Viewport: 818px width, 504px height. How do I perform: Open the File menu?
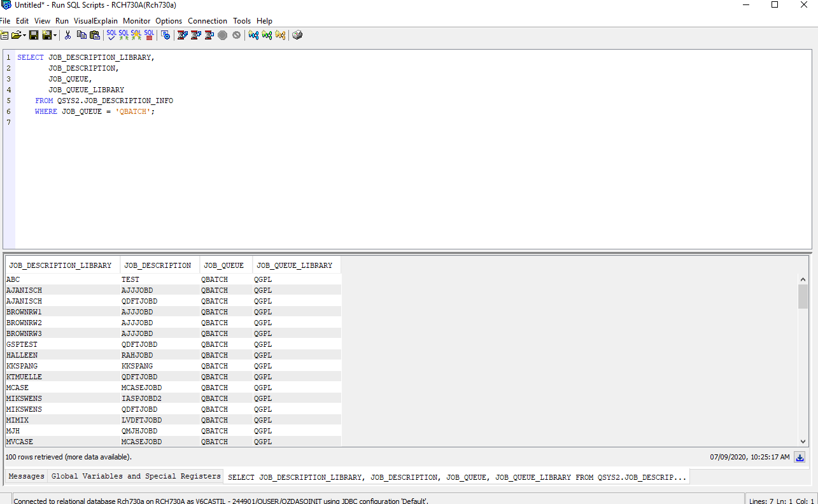(5, 21)
